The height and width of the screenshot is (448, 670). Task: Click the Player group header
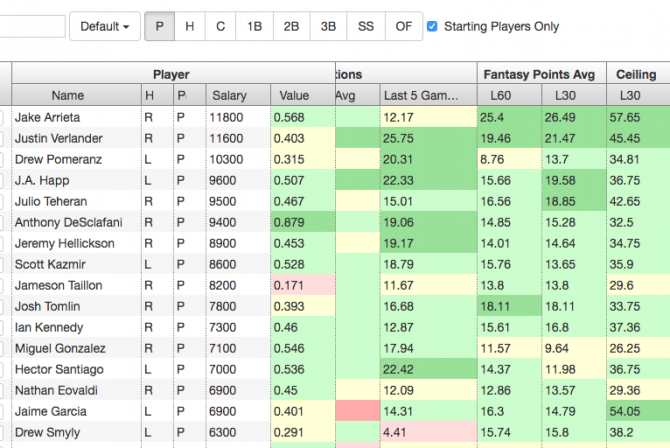pos(173,74)
